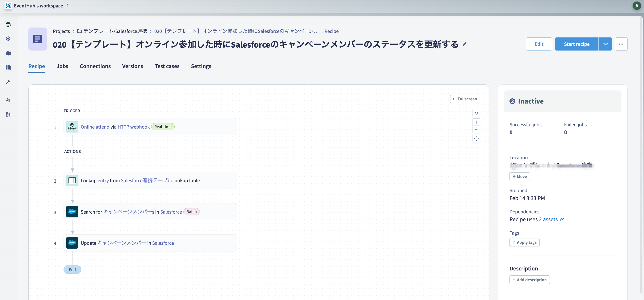Click the lookup table icon in step 2
The image size is (644, 300).
(x=72, y=180)
